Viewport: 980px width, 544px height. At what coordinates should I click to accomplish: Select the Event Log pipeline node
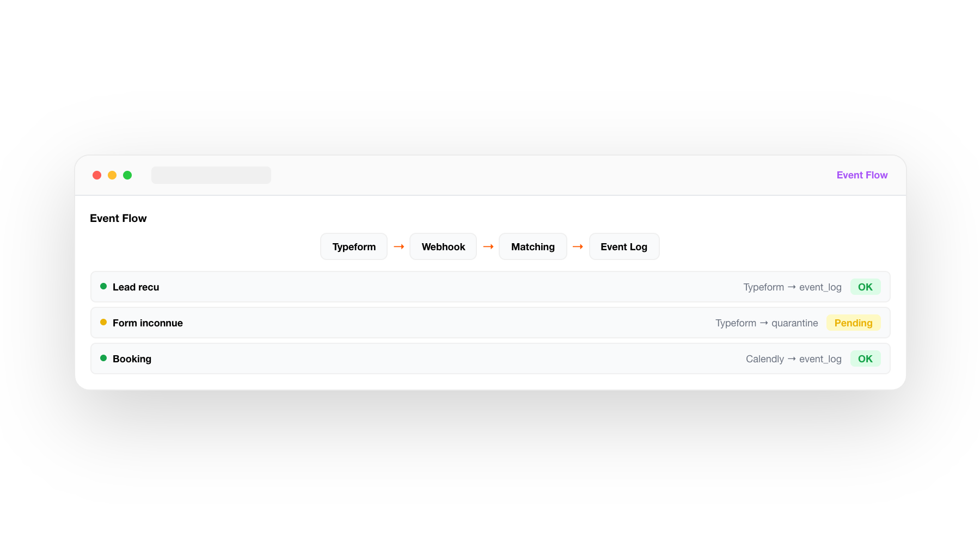(x=624, y=246)
